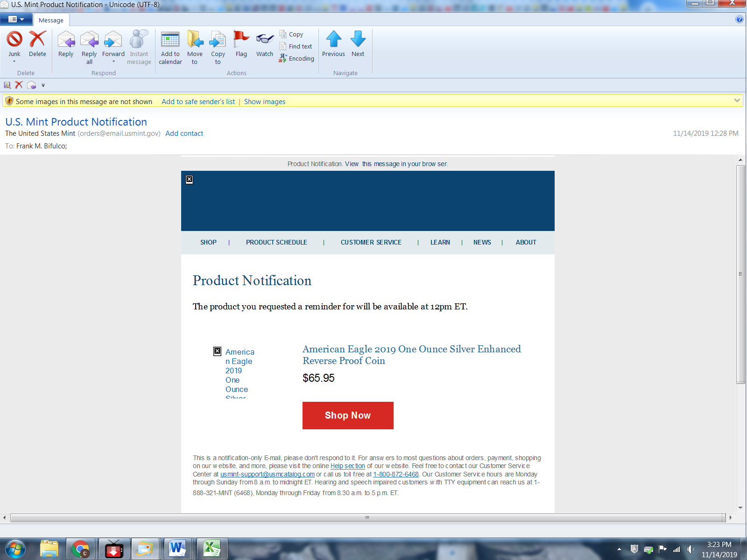This screenshot has height=560, width=747.
Task: Open the application menu dropdown
Action: [16, 19]
